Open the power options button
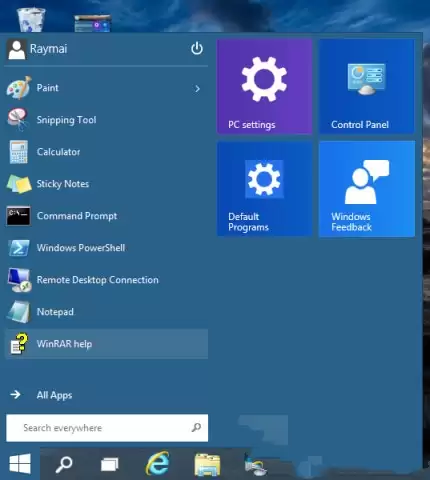Screen dimensions: 430x480 click(197, 49)
